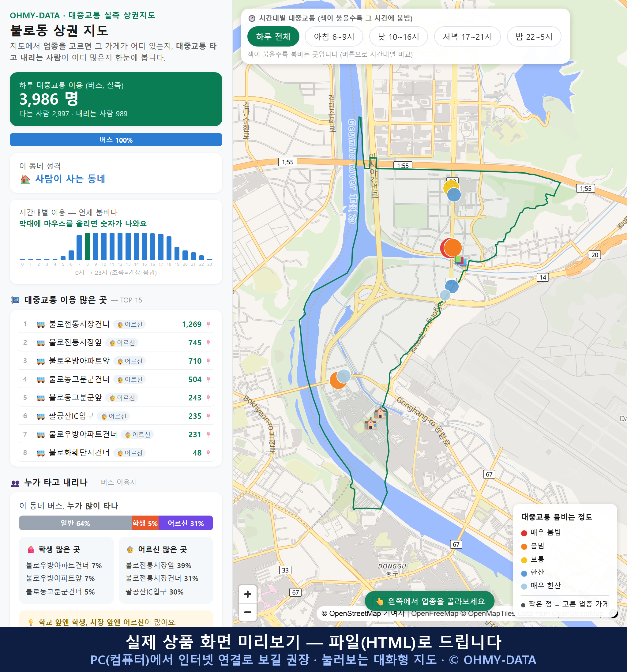Click bus icon beside 불로우방아파트앞
This screenshot has height=672, width=627.
(x=40, y=361)
